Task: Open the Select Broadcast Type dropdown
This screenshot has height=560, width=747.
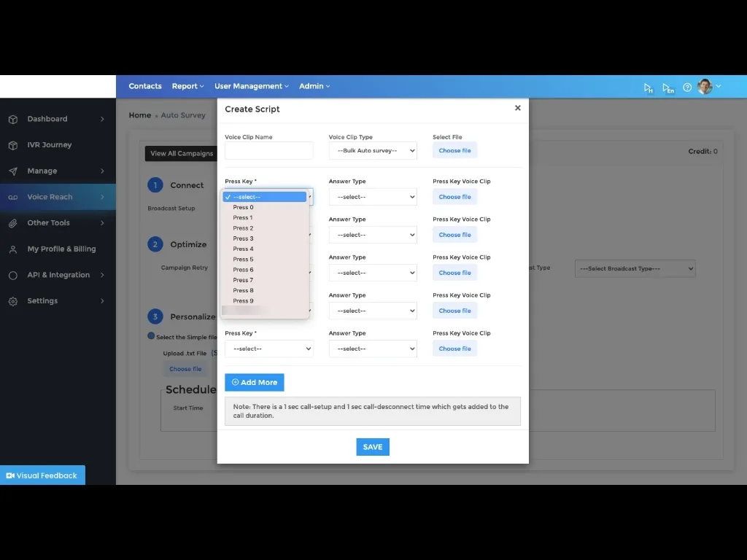Action: pos(635,268)
